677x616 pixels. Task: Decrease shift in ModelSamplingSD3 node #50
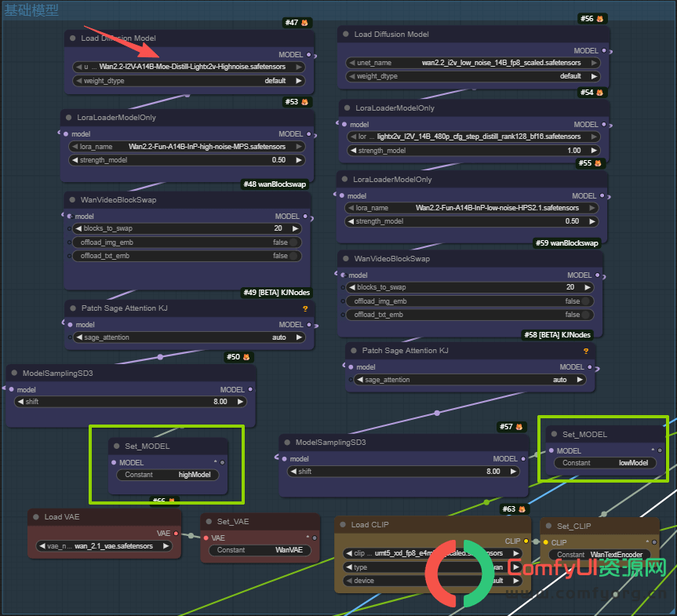(x=20, y=402)
